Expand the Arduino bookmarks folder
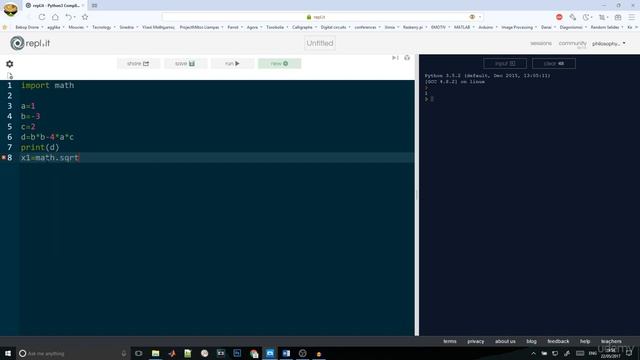The height and width of the screenshot is (360, 640). (x=488, y=27)
